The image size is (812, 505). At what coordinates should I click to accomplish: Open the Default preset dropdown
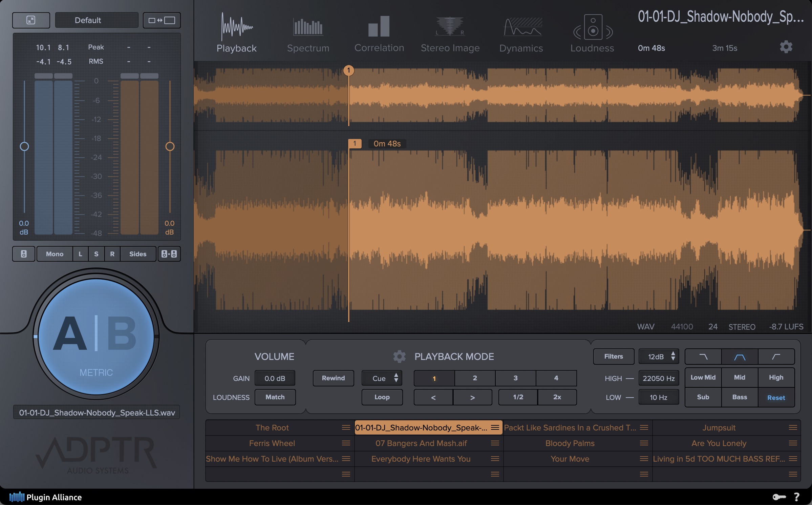tap(97, 20)
